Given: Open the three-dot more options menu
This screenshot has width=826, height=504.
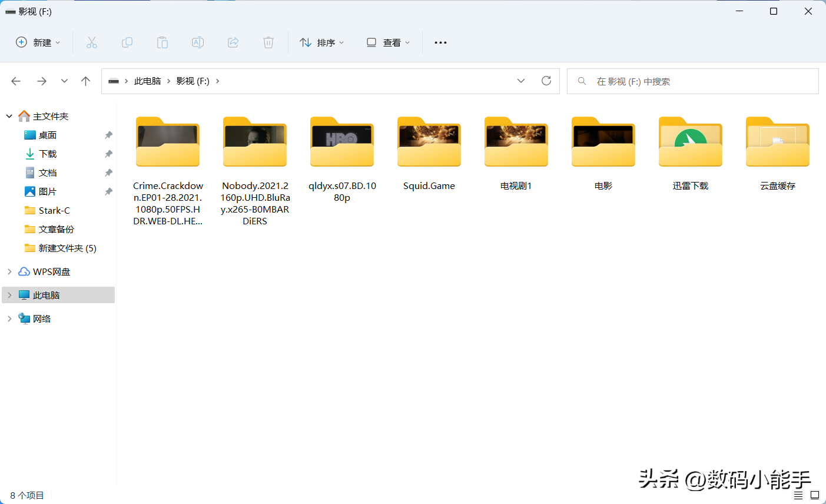Looking at the screenshot, I should pos(440,42).
